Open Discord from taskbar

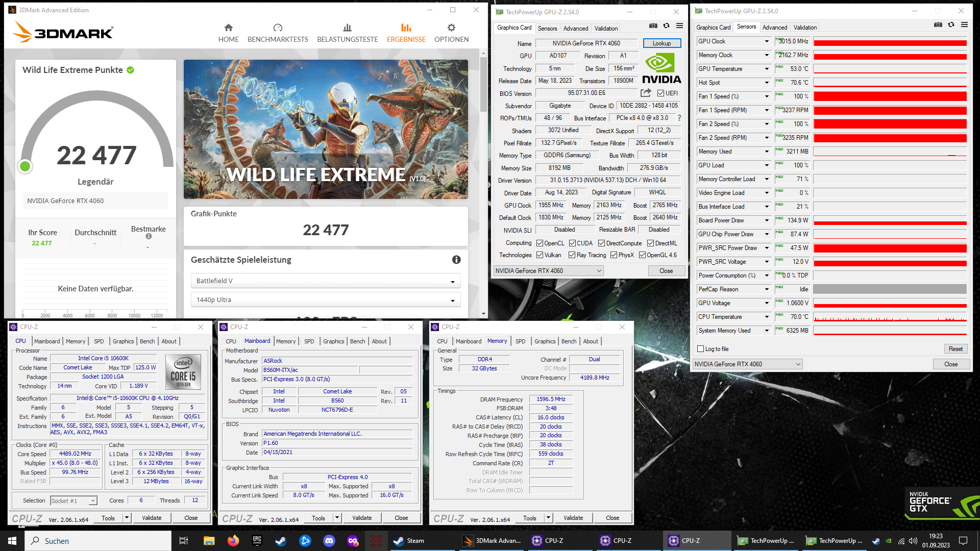click(329, 541)
